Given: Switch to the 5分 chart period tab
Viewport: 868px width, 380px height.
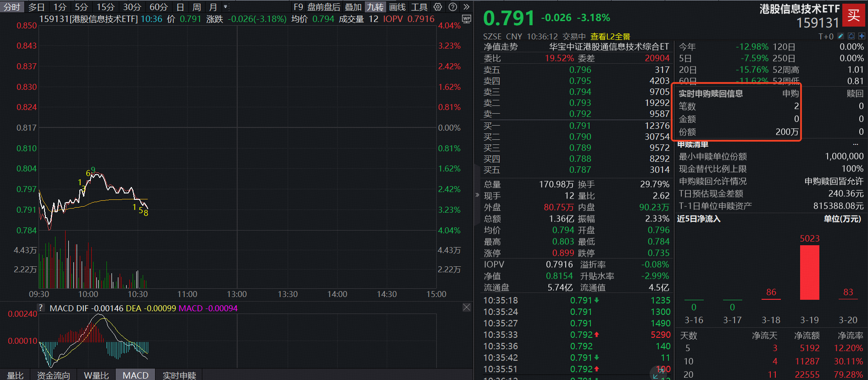Looking at the screenshot, I should 81,7.
